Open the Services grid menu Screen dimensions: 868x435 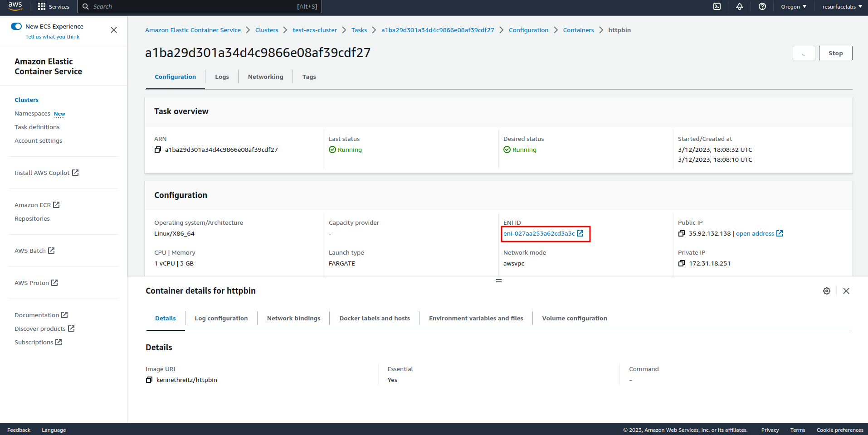pos(54,6)
